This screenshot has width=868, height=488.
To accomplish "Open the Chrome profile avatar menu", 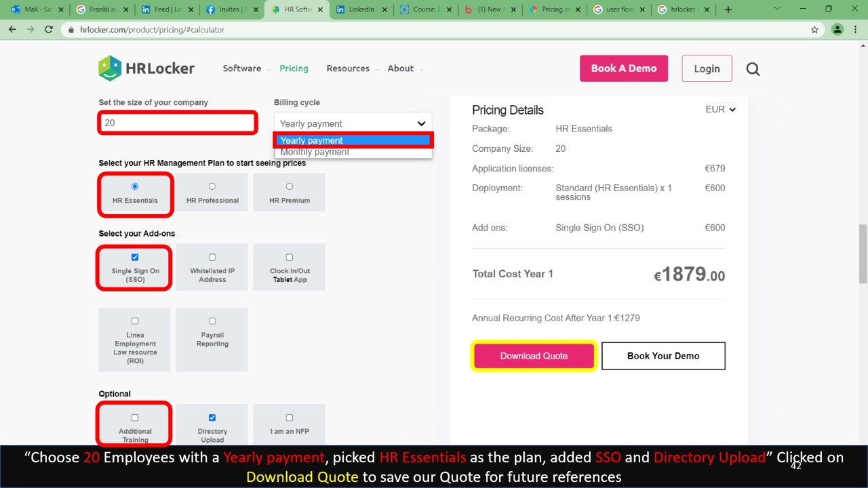I will click(x=837, y=30).
